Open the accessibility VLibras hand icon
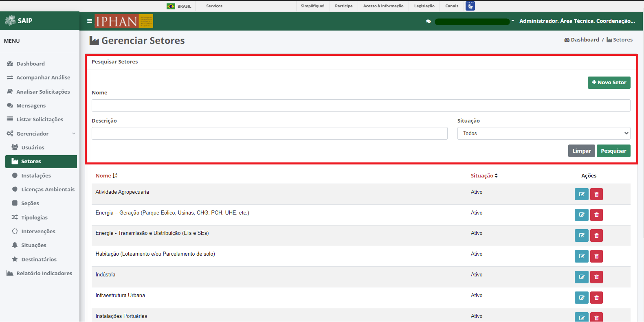 470,6
